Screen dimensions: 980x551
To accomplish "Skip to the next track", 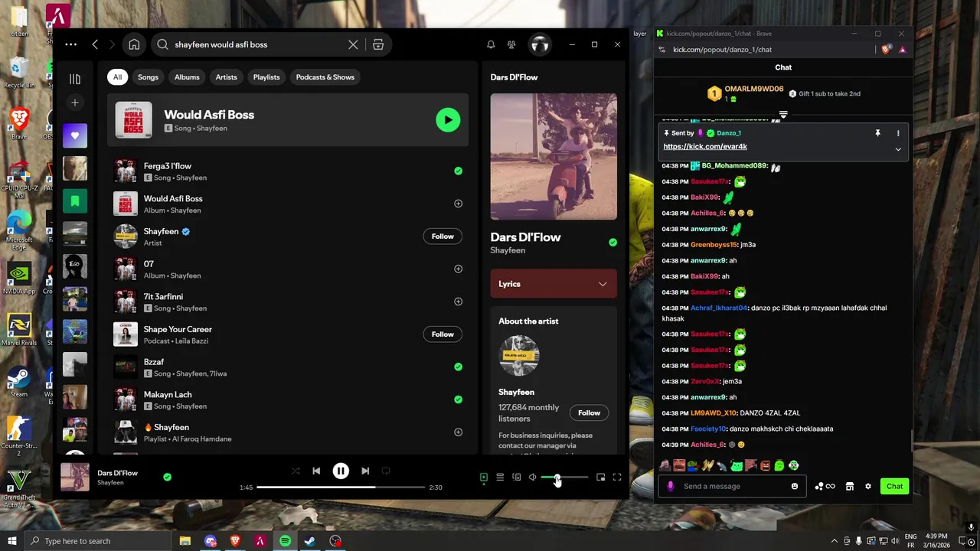I will (x=365, y=471).
